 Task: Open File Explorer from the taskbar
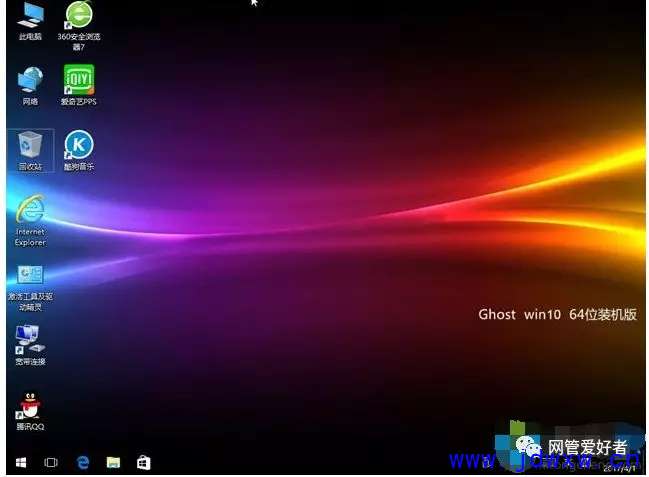point(113,462)
